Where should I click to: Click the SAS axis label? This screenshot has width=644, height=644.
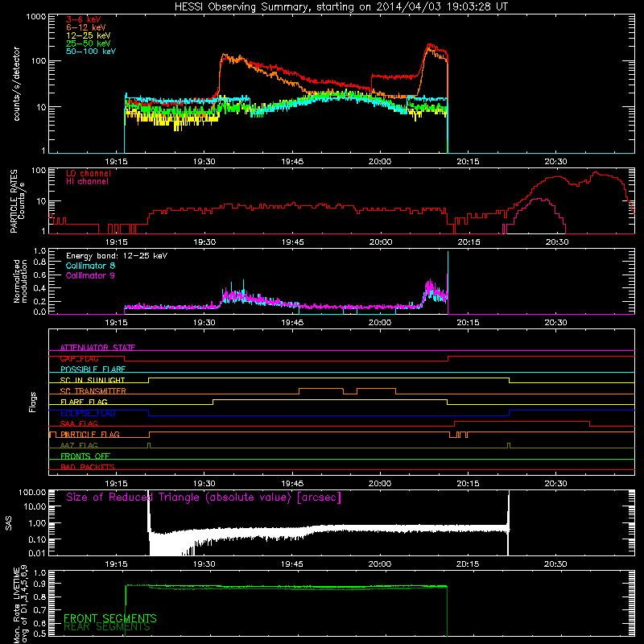coord(9,523)
